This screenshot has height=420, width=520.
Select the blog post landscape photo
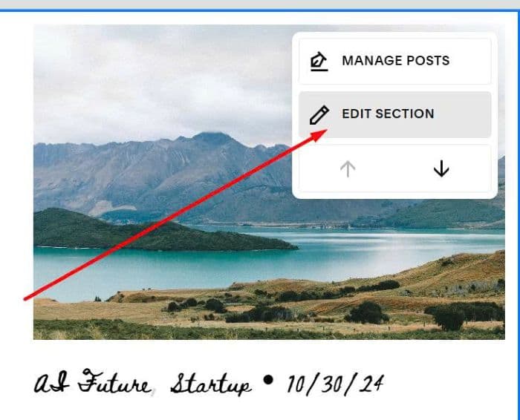[x=269, y=182]
